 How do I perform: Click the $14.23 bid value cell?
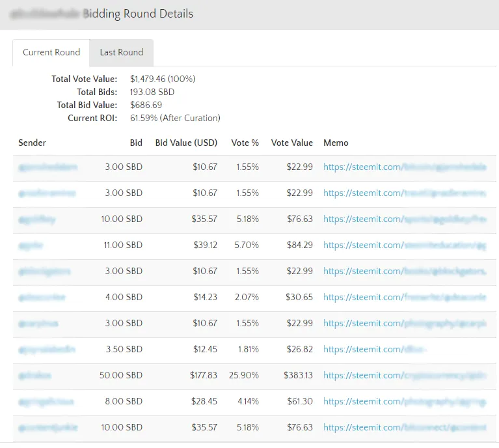coord(206,298)
